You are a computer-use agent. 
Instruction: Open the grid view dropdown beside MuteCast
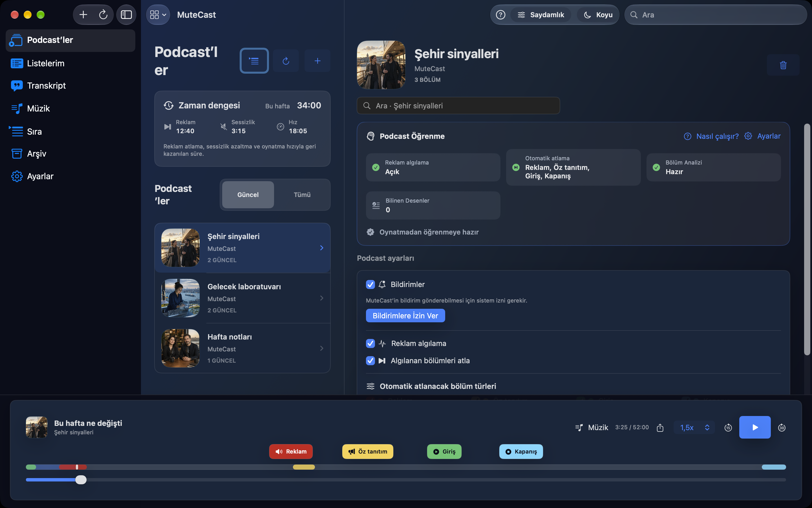158,15
